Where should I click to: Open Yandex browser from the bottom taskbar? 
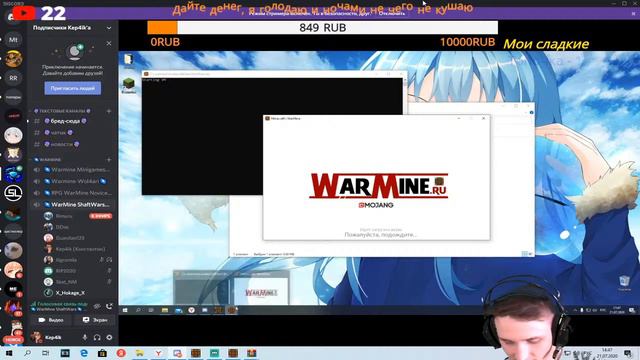(158, 353)
